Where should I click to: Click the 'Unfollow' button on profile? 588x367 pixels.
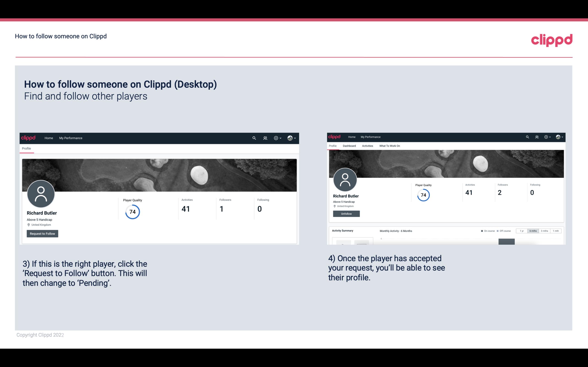[346, 214]
